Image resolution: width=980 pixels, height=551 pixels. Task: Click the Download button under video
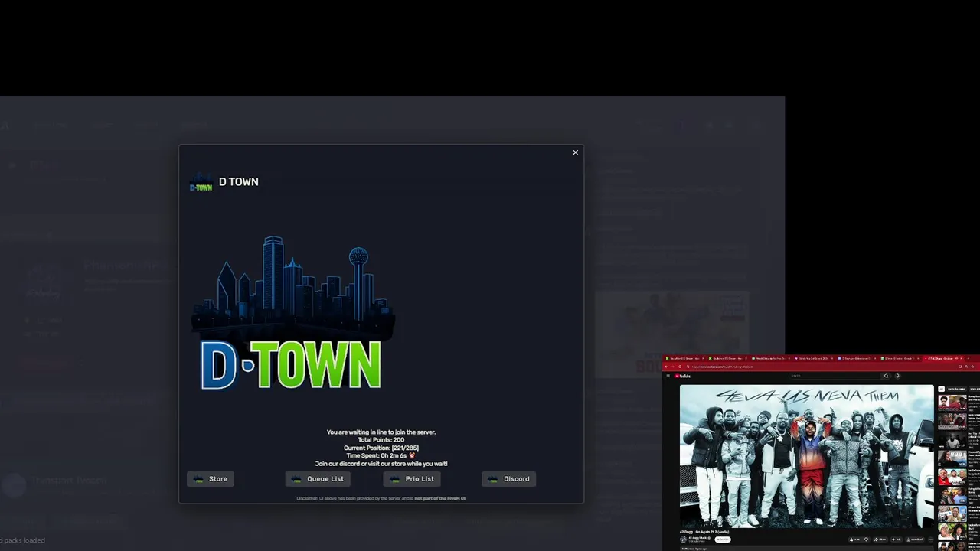914,540
